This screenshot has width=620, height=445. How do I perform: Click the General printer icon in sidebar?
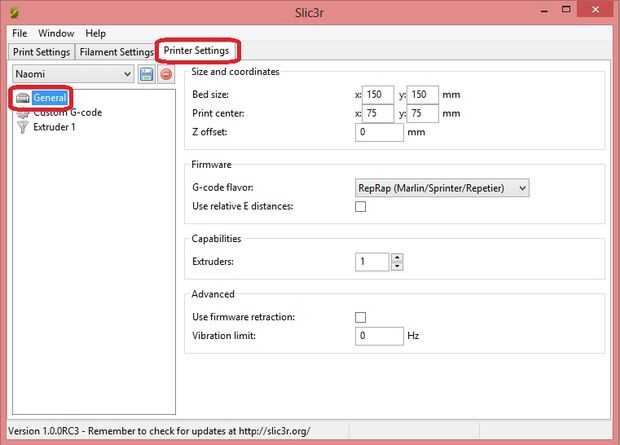tap(23, 98)
